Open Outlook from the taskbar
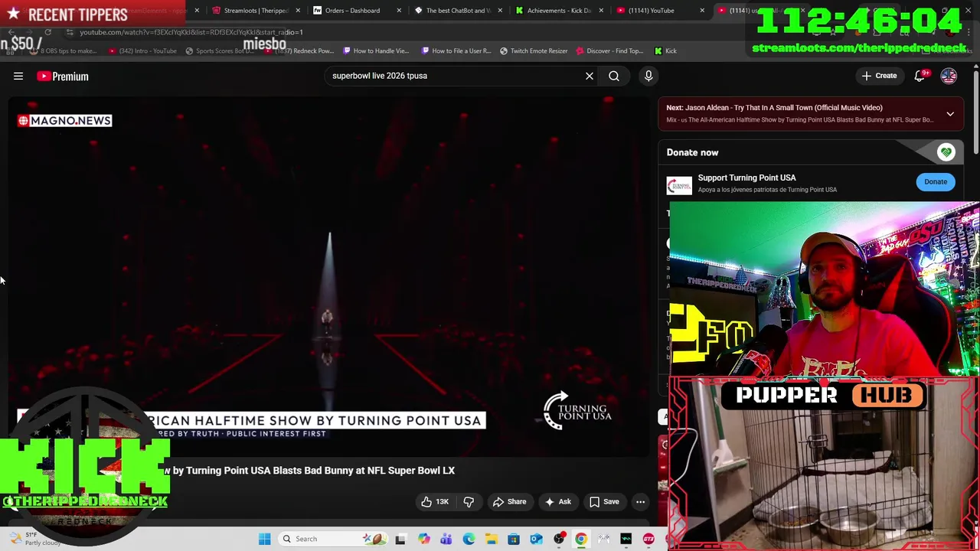This screenshot has height=551, width=980. [536, 539]
